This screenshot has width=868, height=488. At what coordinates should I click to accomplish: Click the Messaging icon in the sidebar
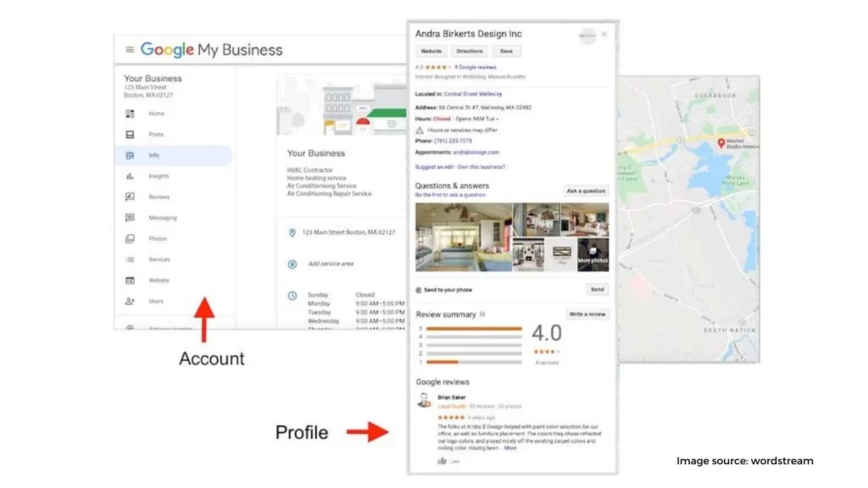coord(130,218)
